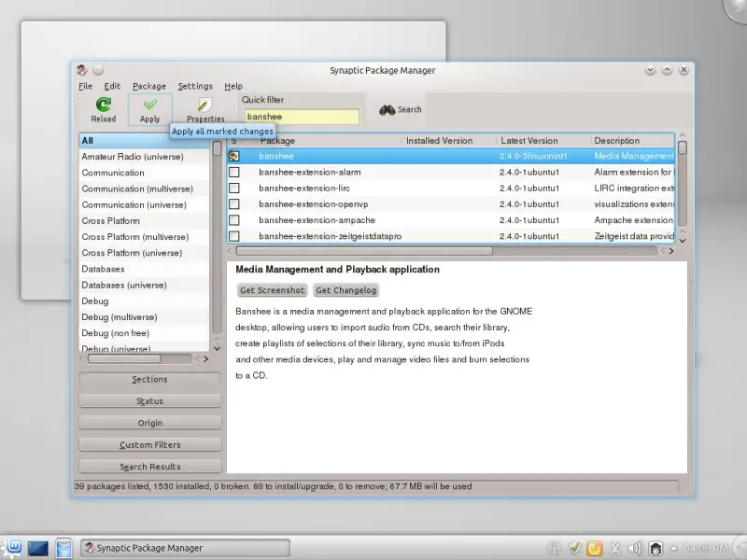
Task: Click the marked status icon of banshee package
Action: pyautogui.click(x=233, y=156)
